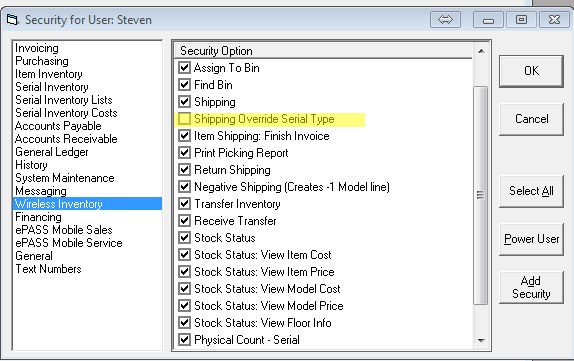Confirm with the OK button
The height and width of the screenshot is (361, 574).
pos(531,71)
